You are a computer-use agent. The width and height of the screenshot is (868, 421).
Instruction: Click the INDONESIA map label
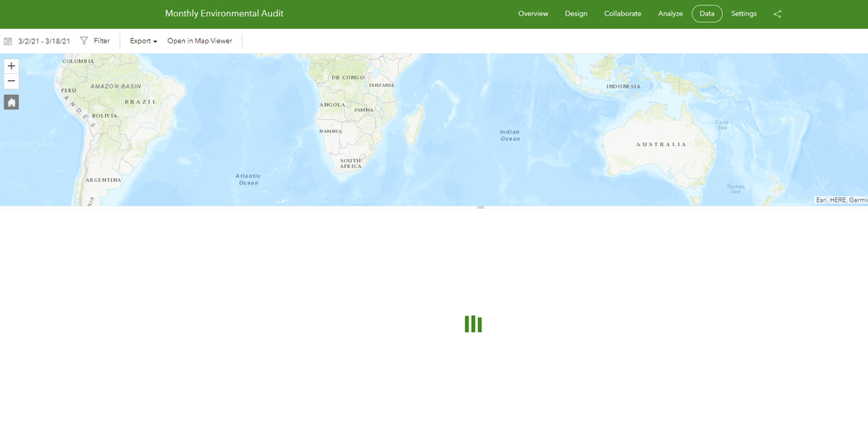(623, 87)
